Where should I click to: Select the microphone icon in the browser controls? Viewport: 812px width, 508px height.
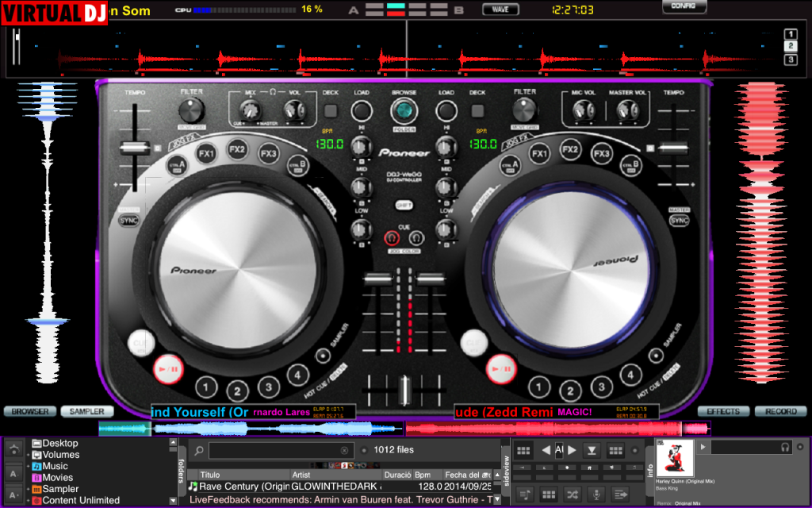(x=596, y=495)
